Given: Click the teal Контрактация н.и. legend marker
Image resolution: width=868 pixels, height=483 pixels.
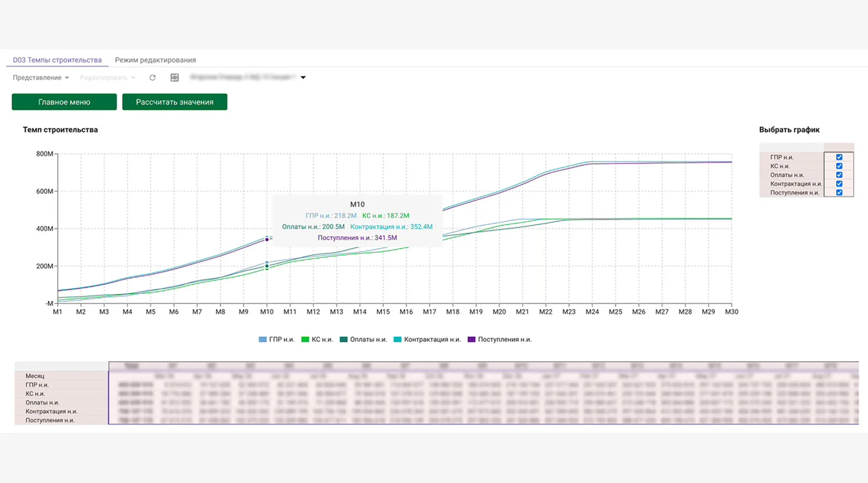Looking at the screenshot, I should click(x=397, y=339).
